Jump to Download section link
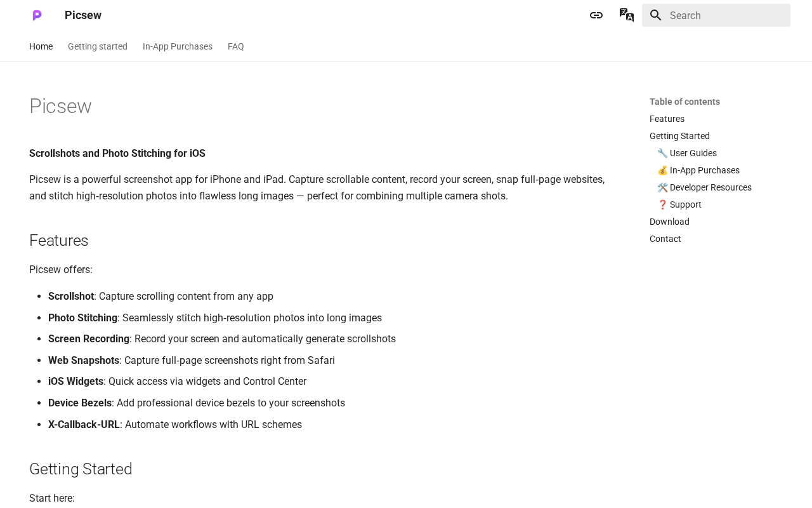The image size is (812, 508). tap(669, 222)
